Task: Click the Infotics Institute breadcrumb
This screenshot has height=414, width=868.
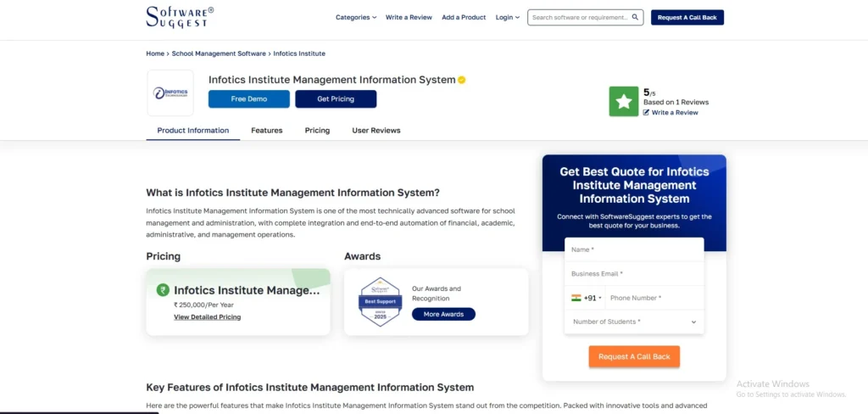Action: pyautogui.click(x=299, y=53)
